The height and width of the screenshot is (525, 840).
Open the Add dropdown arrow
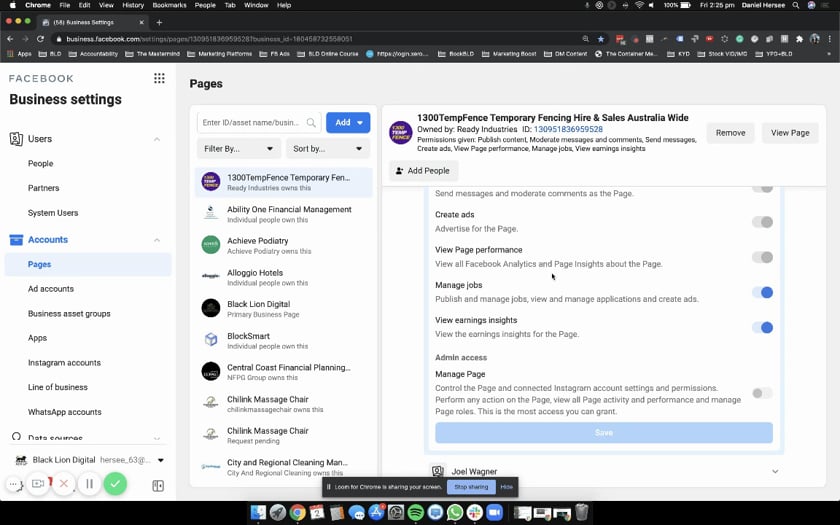[x=360, y=123]
